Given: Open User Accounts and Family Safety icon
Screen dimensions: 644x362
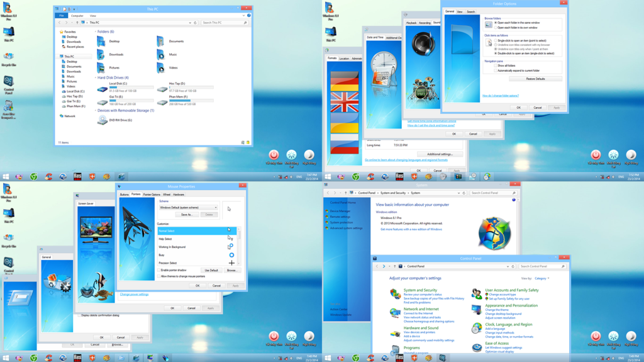Looking at the screenshot, I should pyautogui.click(x=477, y=294).
